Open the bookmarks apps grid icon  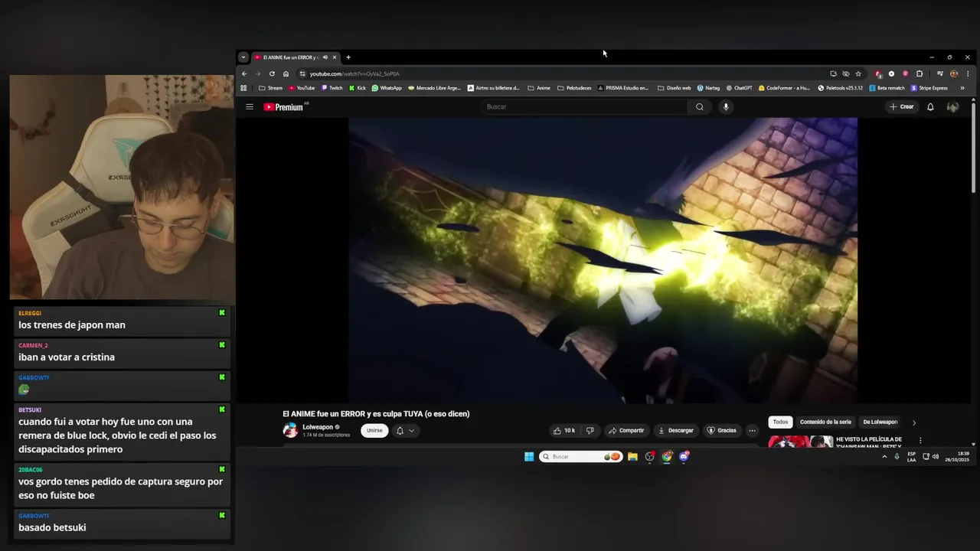(x=244, y=88)
